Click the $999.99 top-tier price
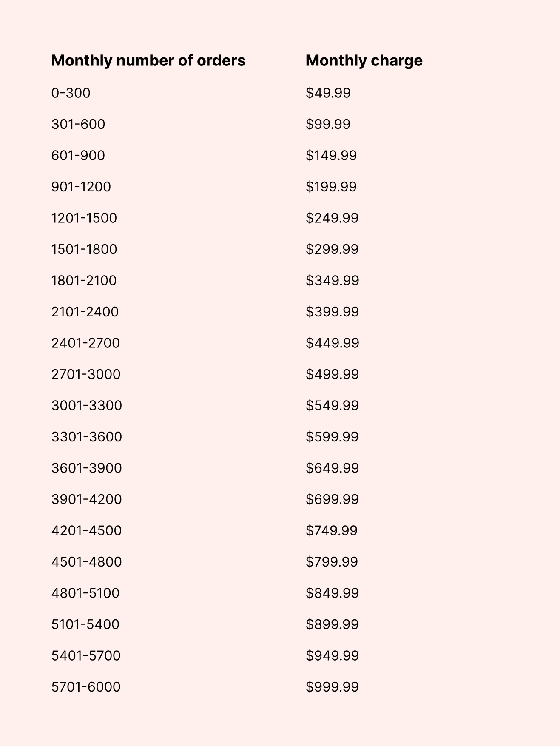The image size is (560, 746). (332, 687)
